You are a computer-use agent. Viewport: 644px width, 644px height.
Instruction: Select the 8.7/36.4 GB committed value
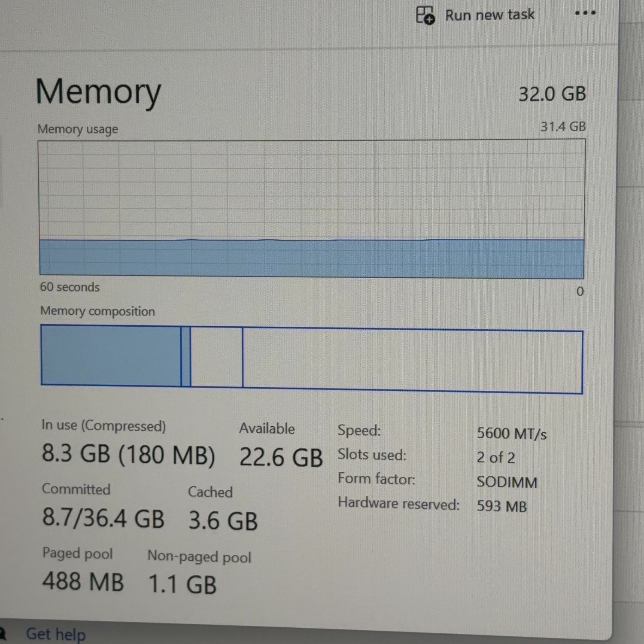click(x=103, y=518)
